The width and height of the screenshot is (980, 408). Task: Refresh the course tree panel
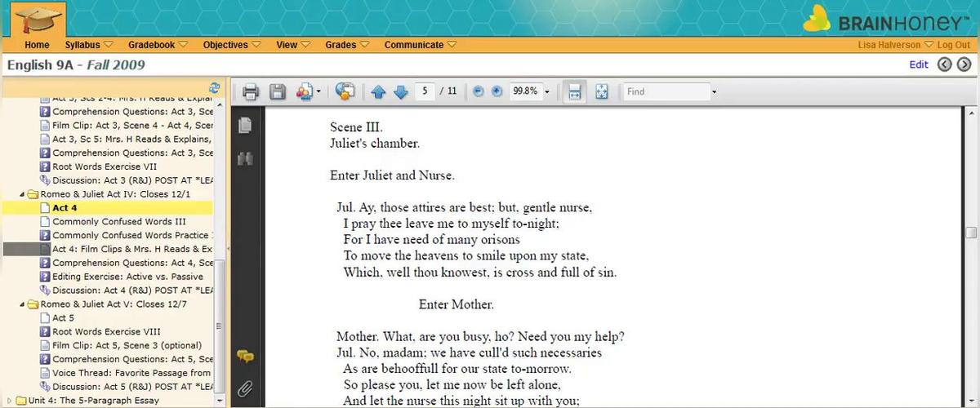(214, 87)
